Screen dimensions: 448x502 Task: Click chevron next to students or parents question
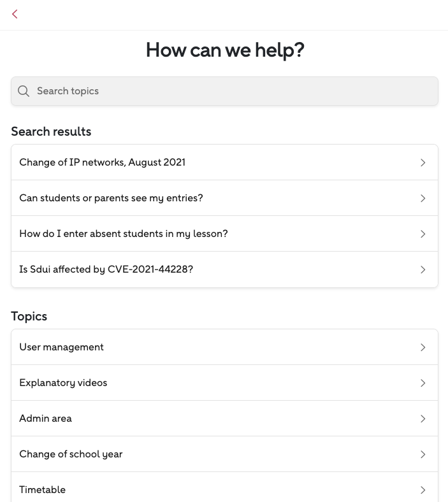point(423,198)
